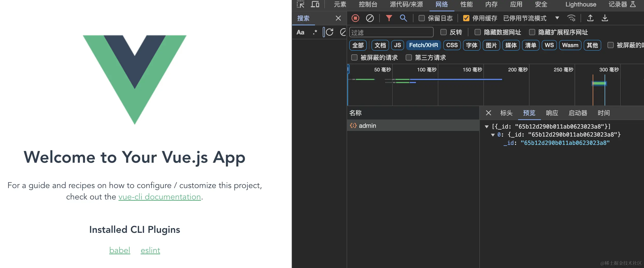The width and height of the screenshot is (644, 268).
Task: Clear the network log
Action: [370, 18]
